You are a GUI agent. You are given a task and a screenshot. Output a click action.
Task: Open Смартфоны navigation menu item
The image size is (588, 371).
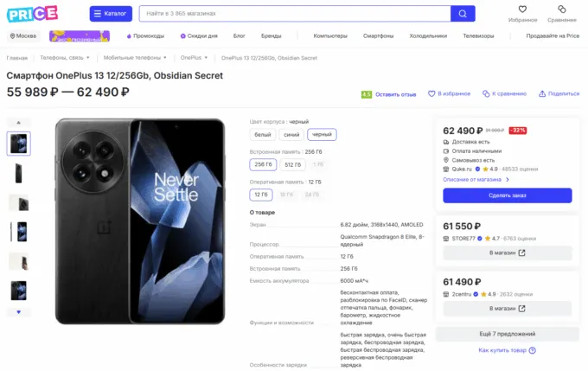(x=378, y=35)
